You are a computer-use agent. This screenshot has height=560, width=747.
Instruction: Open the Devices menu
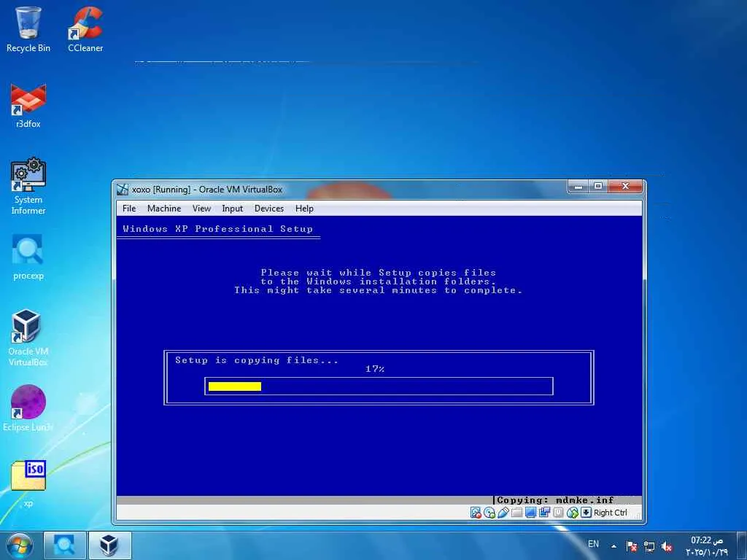point(268,209)
